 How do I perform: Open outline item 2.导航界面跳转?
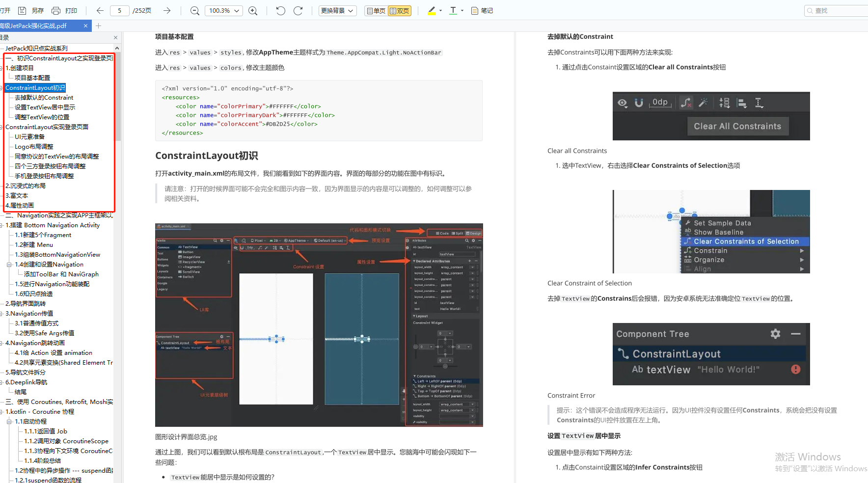(26, 303)
